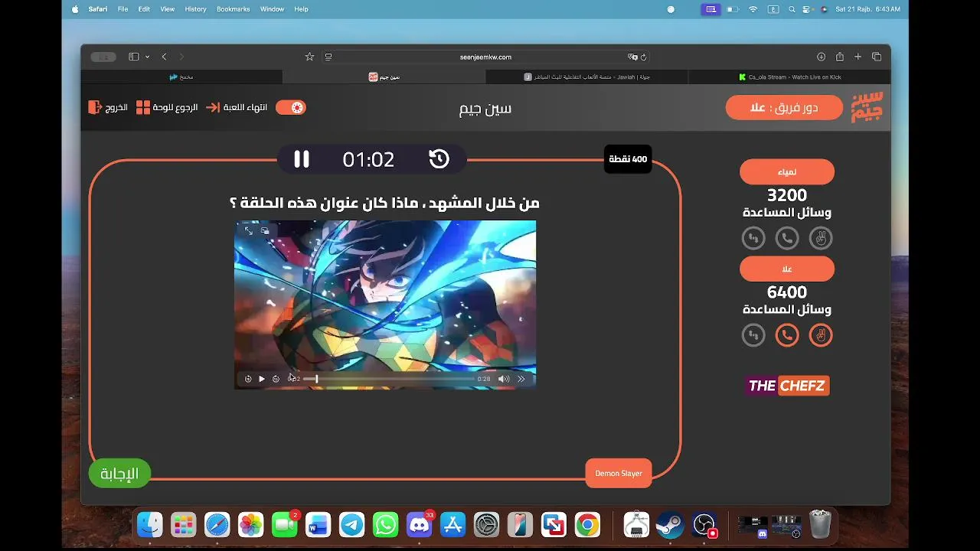Open the Edit menu
Image resolution: width=980 pixels, height=551 pixels.
pyautogui.click(x=144, y=9)
